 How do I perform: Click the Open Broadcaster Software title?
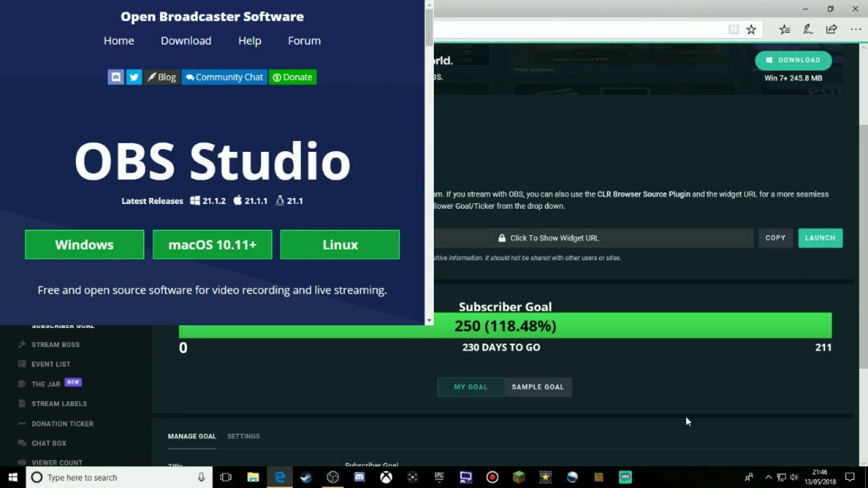[212, 16]
